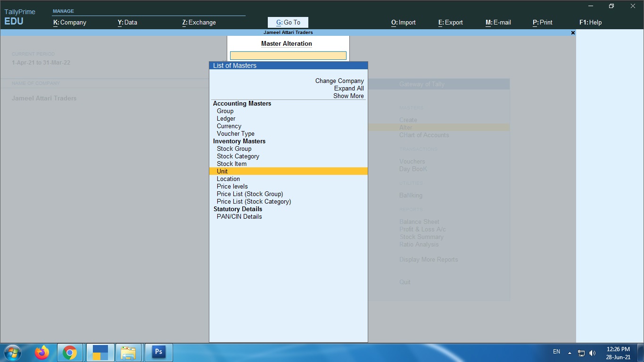Image resolution: width=644 pixels, height=362 pixels.
Task: Open the Y: Data menu
Action: [x=127, y=22]
